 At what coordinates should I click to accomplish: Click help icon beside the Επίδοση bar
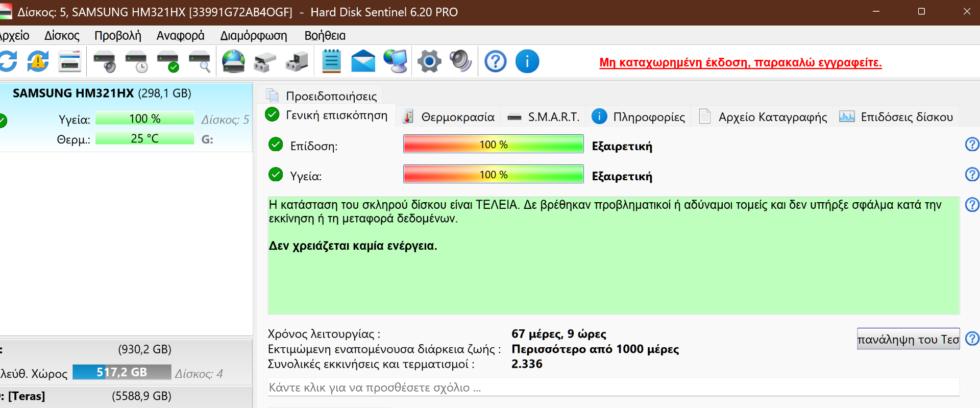[x=972, y=145]
